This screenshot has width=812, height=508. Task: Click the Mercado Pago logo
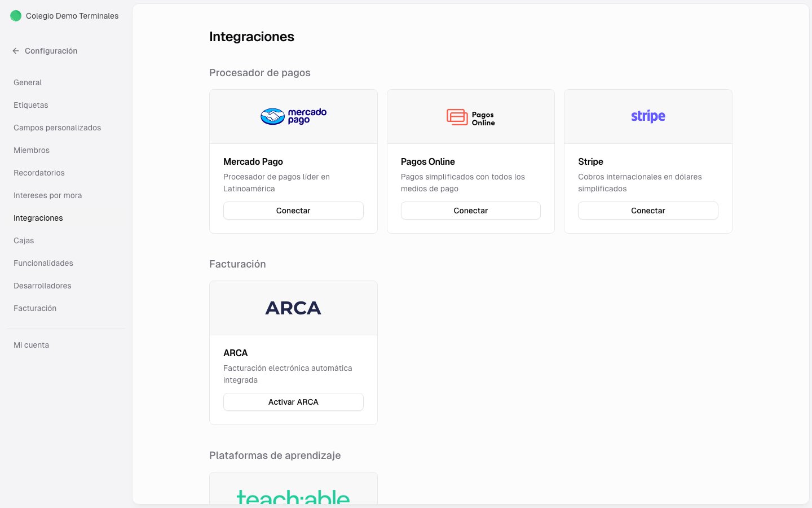click(x=293, y=116)
